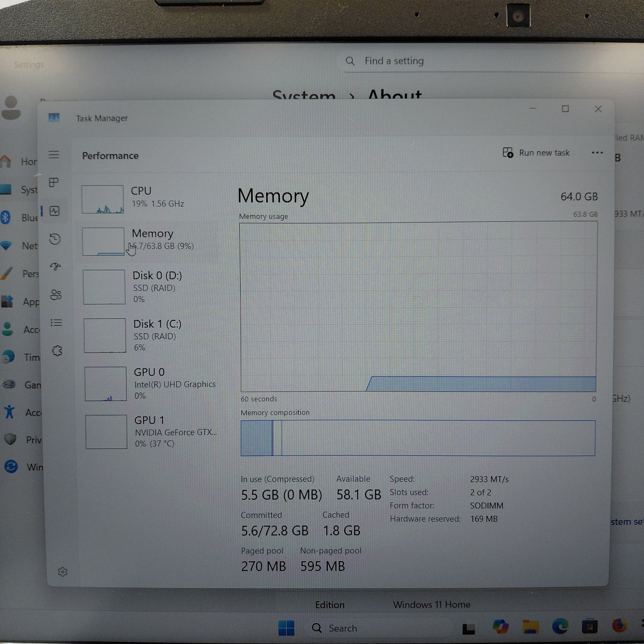
Task: Open App history icon in sidebar
Action: coord(55,239)
